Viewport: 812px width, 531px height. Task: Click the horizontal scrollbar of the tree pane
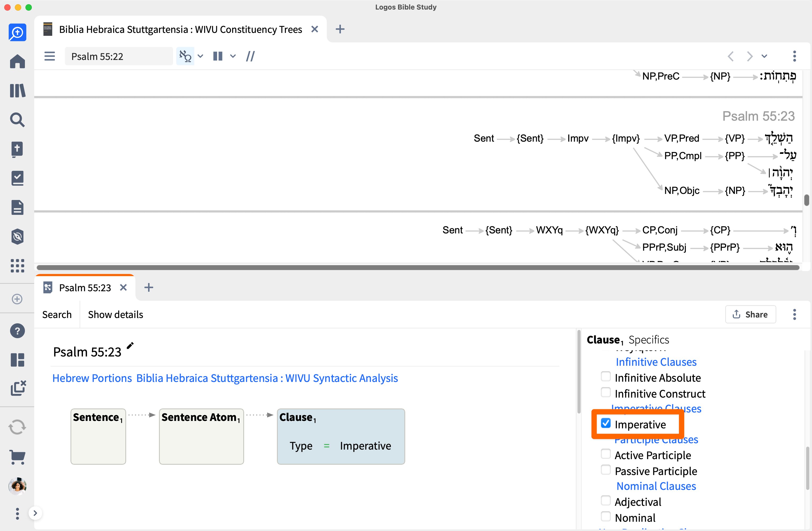pos(418,267)
